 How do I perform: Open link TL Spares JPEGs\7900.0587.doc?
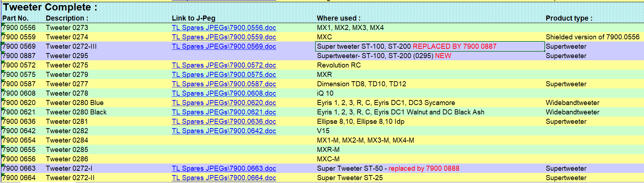coord(224,84)
